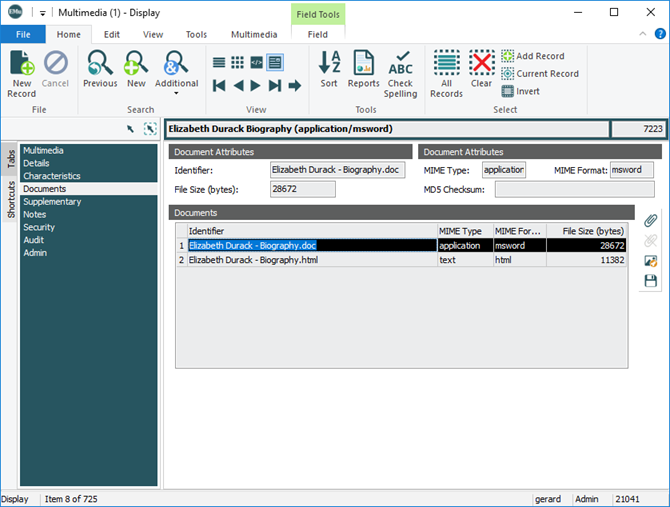Open the help icon
Screen dimensions: 670x507
pos(660,34)
